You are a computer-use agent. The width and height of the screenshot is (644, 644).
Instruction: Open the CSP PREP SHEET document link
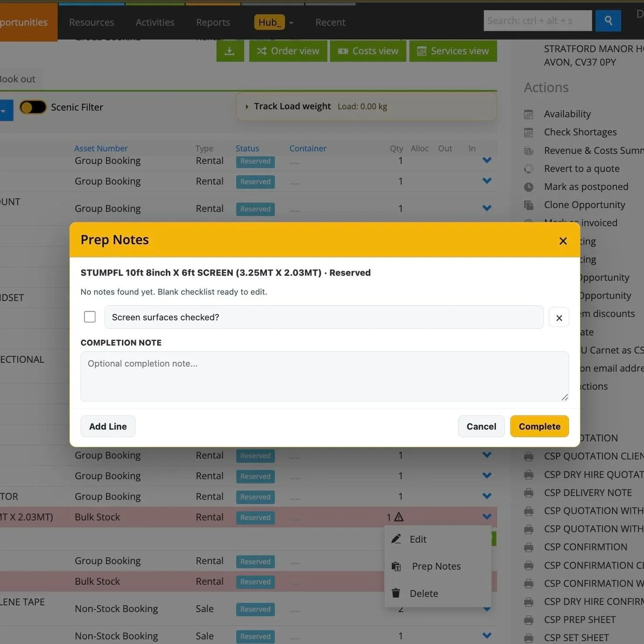tap(580, 620)
